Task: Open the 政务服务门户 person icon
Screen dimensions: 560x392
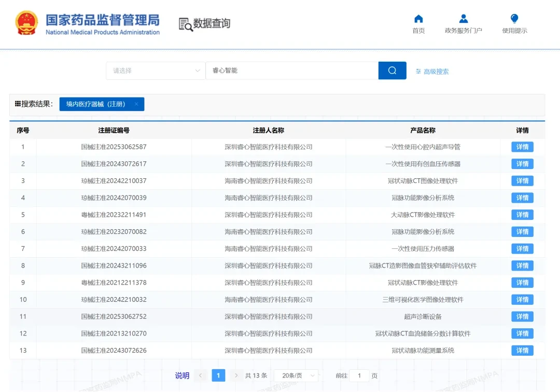Action: [x=463, y=19]
